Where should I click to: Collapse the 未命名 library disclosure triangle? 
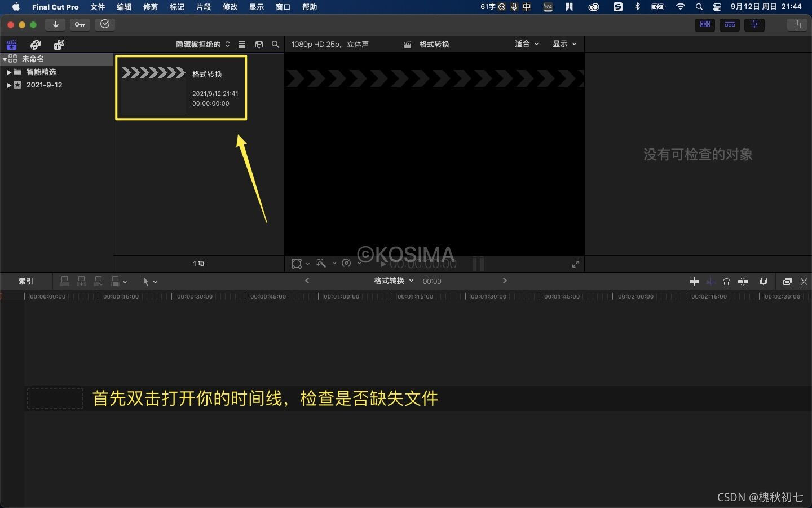click(5, 59)
